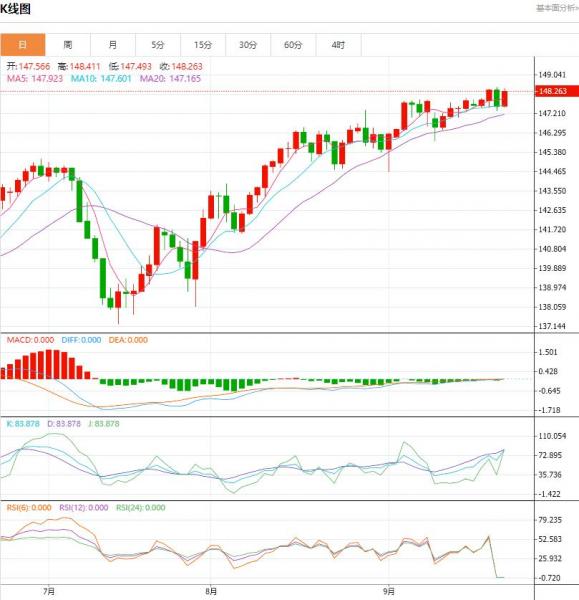This screenshot has height=600, width=579.
Task: Click the 8月 marker on the time axis
Action: (x=211, y=591)
